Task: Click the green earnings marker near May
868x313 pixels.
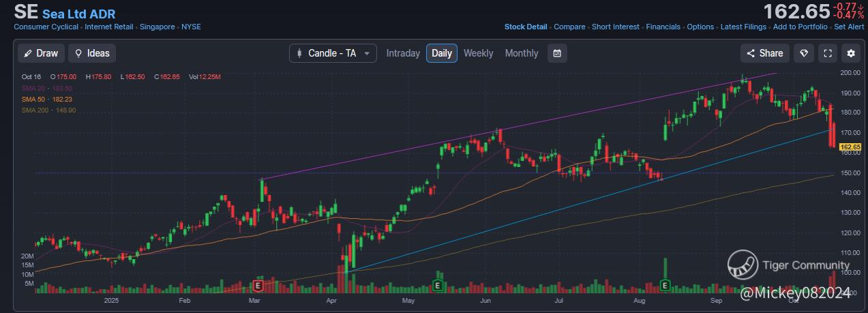Action: point(438,284)
